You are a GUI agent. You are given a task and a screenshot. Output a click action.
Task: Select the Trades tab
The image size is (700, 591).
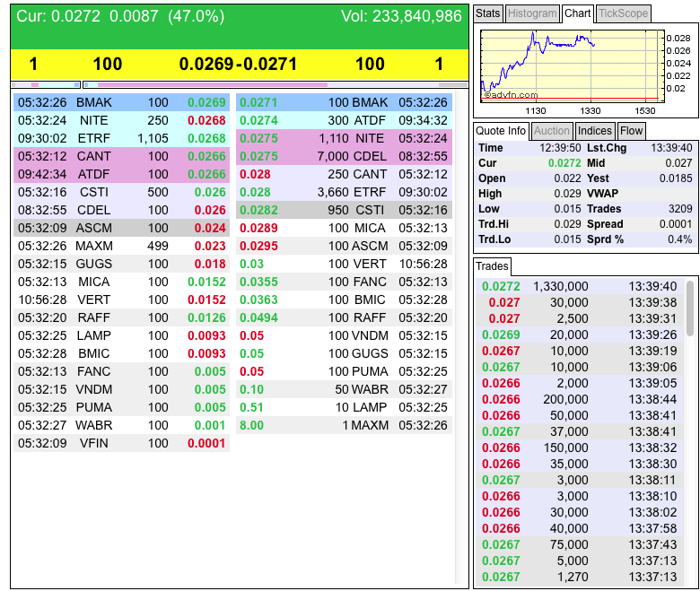click(x=492, y=266)
